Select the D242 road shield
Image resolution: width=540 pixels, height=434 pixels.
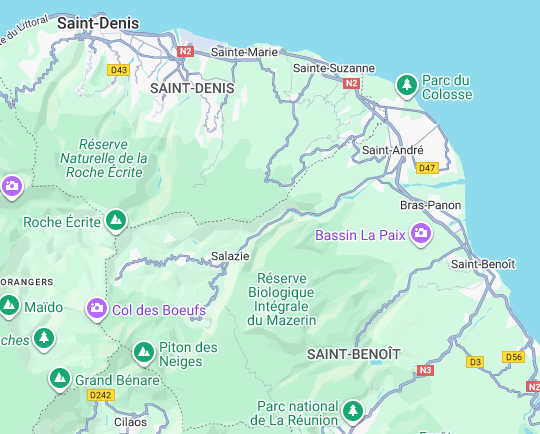pos(101,395)
